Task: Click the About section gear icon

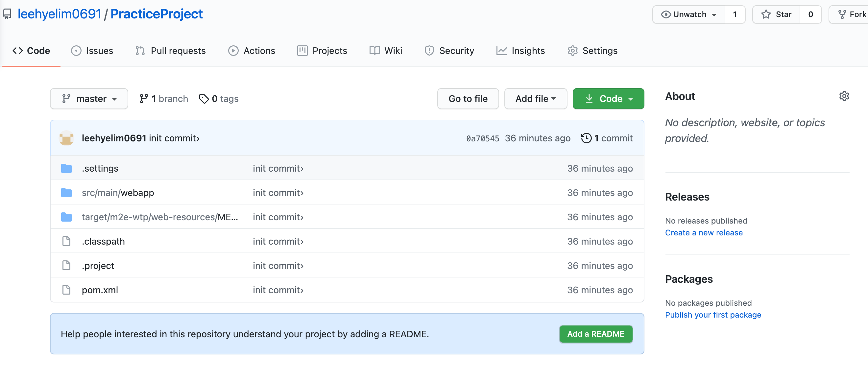Action: pos(844,96)
